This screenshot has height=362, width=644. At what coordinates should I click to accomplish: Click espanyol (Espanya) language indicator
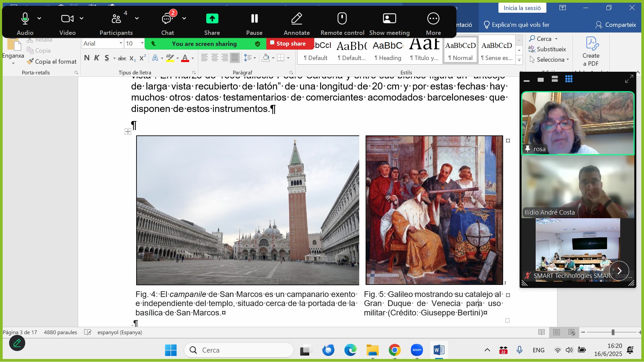pos(120,332)
